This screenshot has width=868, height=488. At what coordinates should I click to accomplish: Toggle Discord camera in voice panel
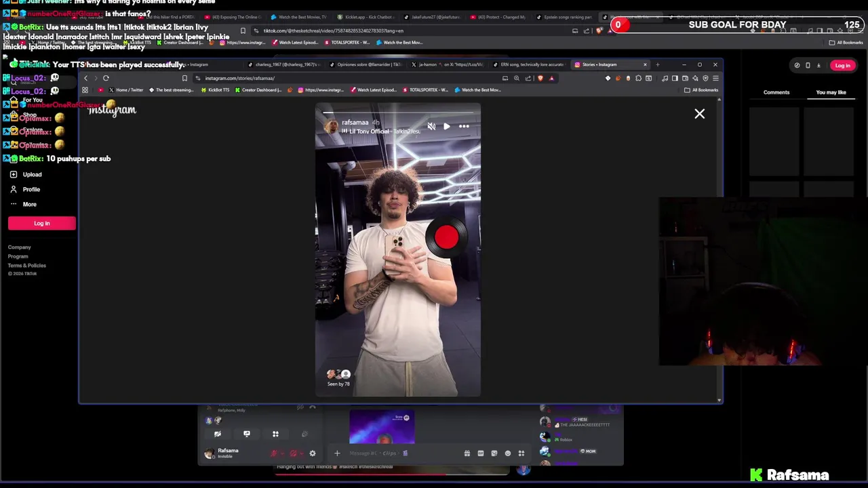tap(218, 434)
